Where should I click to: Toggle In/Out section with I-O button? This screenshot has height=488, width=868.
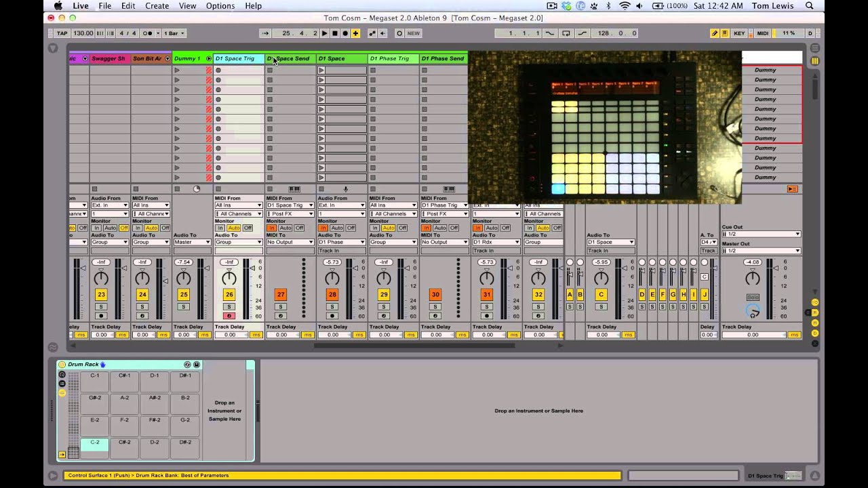(814, 302)
